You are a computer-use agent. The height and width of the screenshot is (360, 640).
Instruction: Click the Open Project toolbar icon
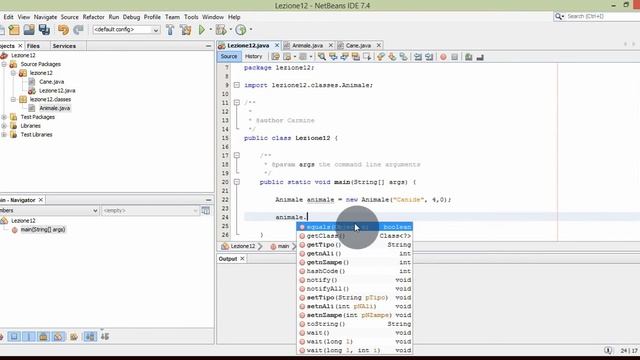(x=29, y=29)
